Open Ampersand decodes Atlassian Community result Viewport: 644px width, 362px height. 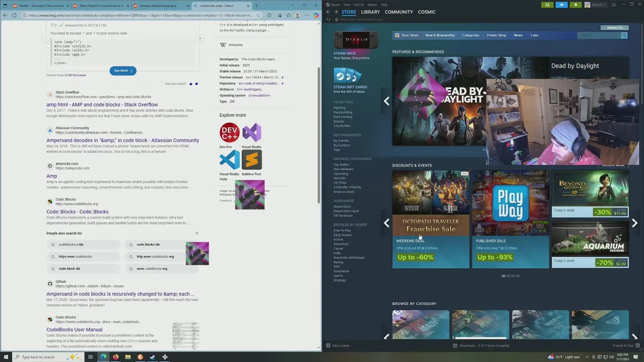pyautogui.click(x=123, y=140)
